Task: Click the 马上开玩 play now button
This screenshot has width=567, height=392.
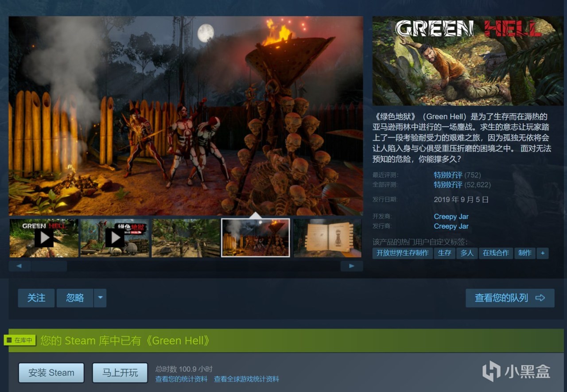Action: (x=120, y=373)
